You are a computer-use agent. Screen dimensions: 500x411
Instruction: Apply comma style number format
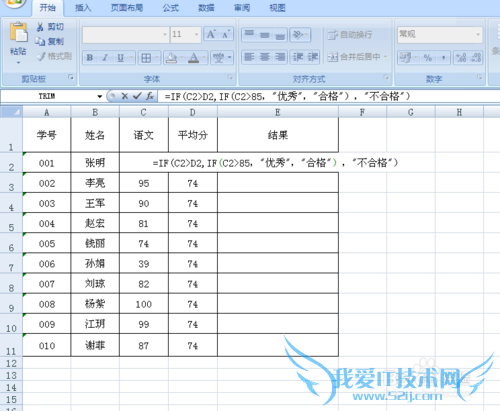(x=443, y=58)
